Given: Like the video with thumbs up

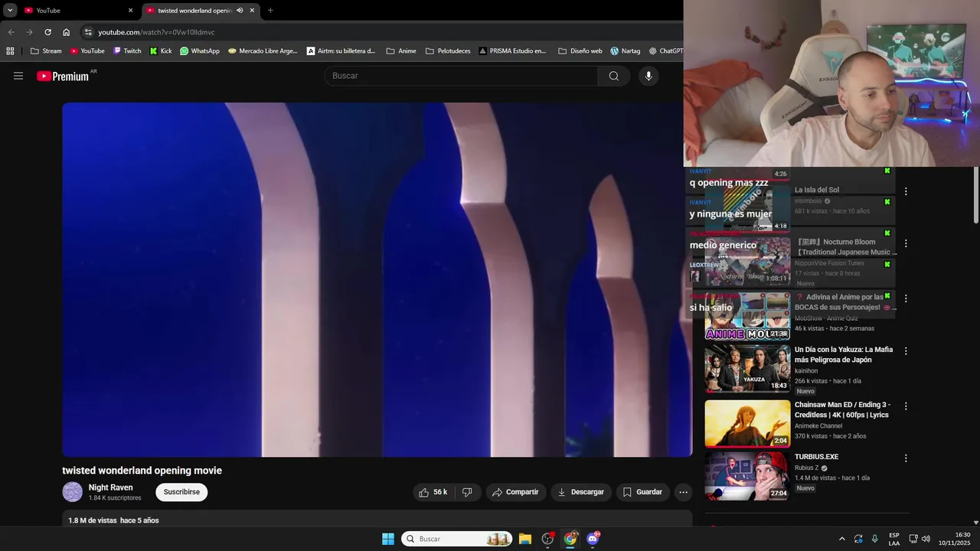Looking at the screenshot, I should [433, 492].
